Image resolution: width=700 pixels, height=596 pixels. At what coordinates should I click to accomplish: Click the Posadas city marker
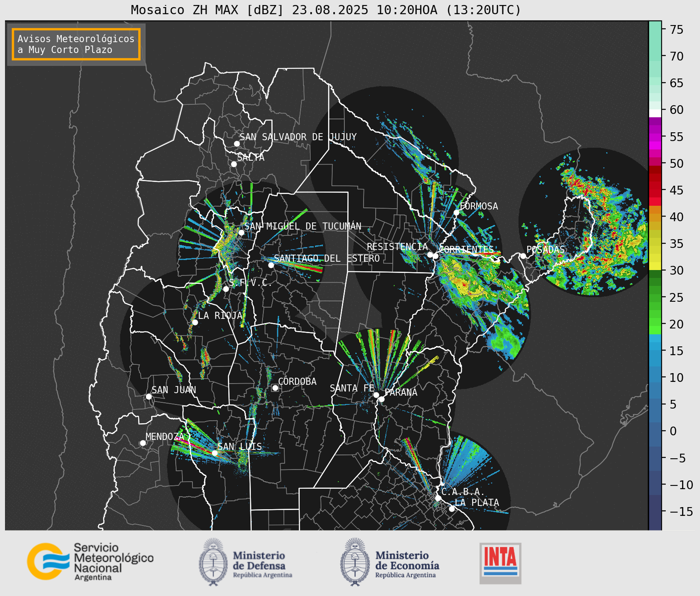coord(523,256)
